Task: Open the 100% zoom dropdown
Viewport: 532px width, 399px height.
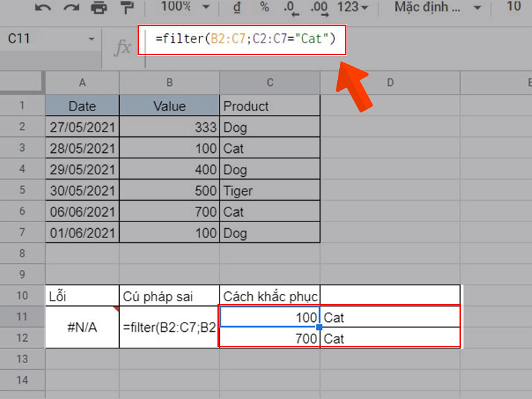Action: tap(185, 7)
